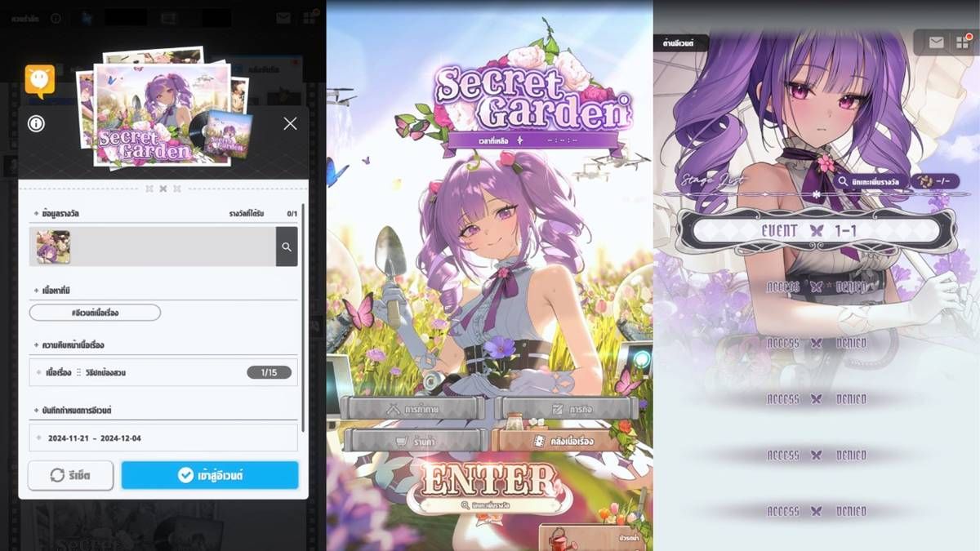Image resolution: width=980 pixels, height=551 pixels.
Task: Close the Secret Garden event popup
Action: 290,124
